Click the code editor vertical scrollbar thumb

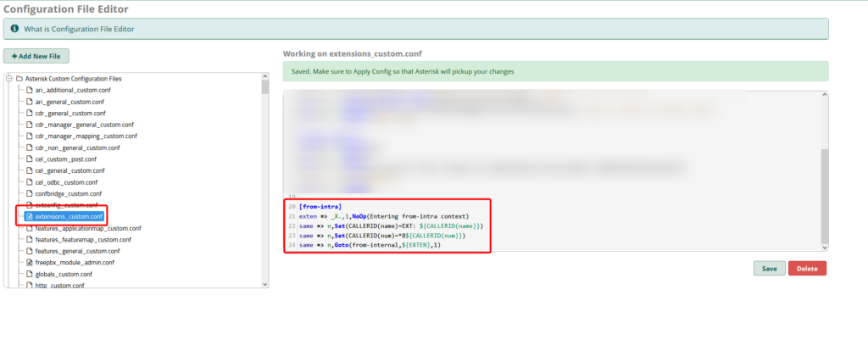point(825,195)
